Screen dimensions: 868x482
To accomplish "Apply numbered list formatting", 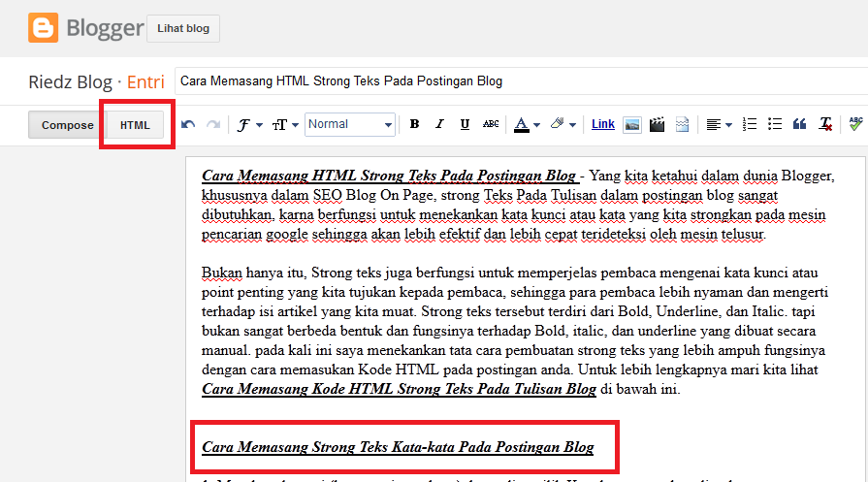I will [750, 124].
